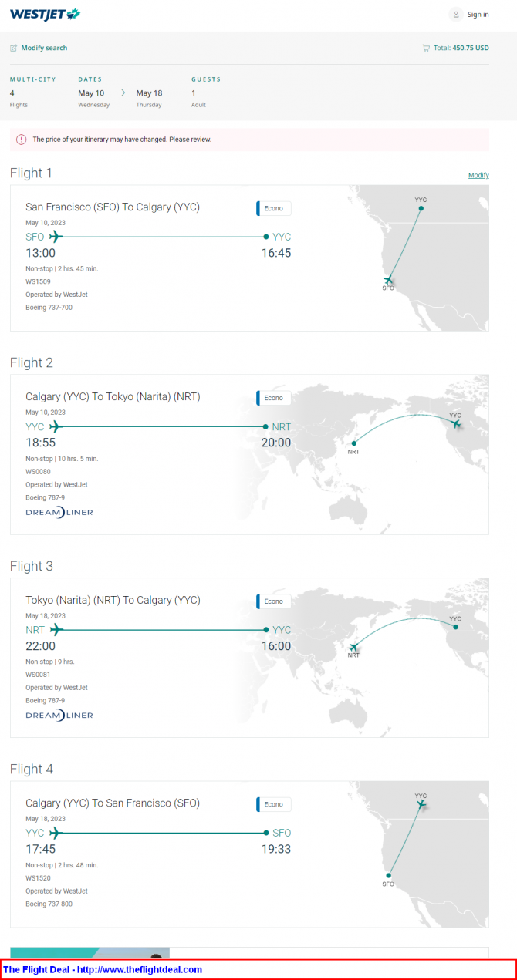Click the price-change warning alert icon
The image size is (517, 980).
click(x=21, y=140)
